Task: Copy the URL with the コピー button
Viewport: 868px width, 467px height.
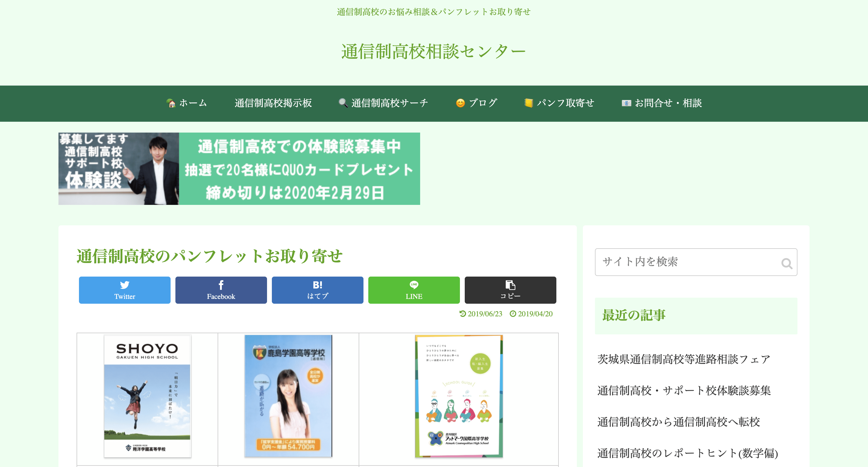Action: [x=510, y=290]
